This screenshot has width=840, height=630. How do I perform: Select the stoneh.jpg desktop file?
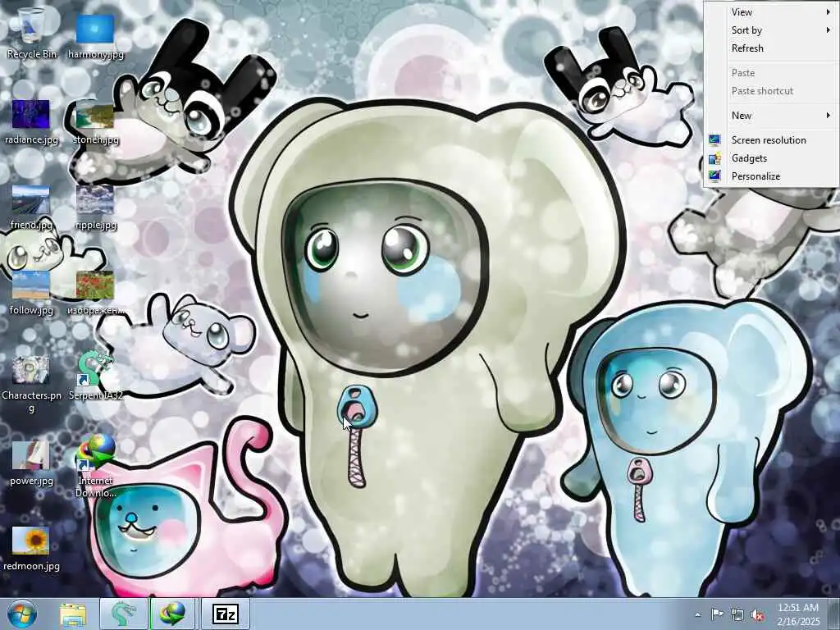coord(95,121)
